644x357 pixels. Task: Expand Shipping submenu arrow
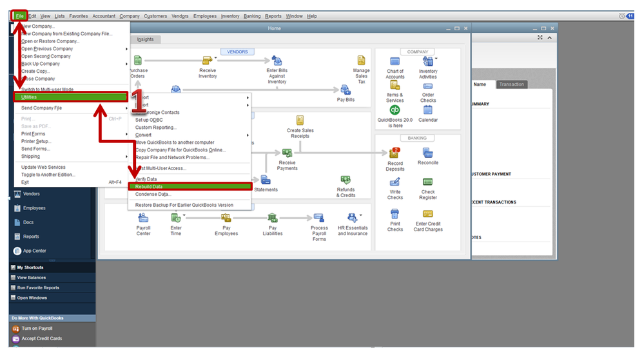pos(126,157)
